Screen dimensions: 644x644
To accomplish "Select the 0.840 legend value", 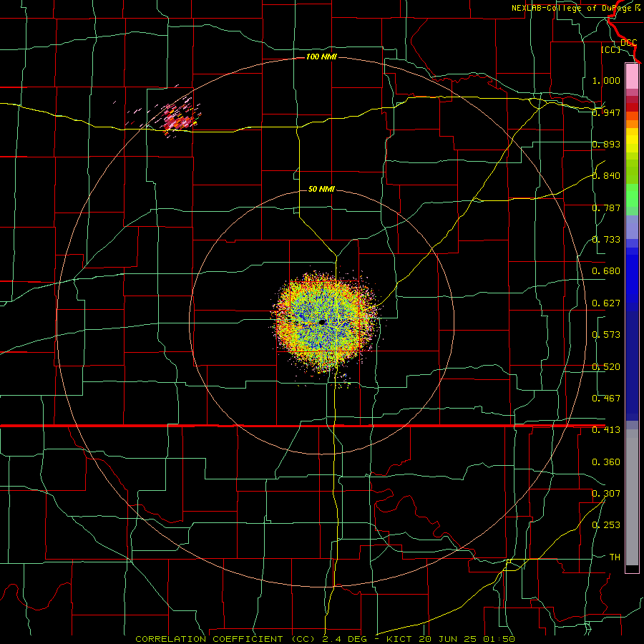I will pyautogui.click(x=606, y=176).
